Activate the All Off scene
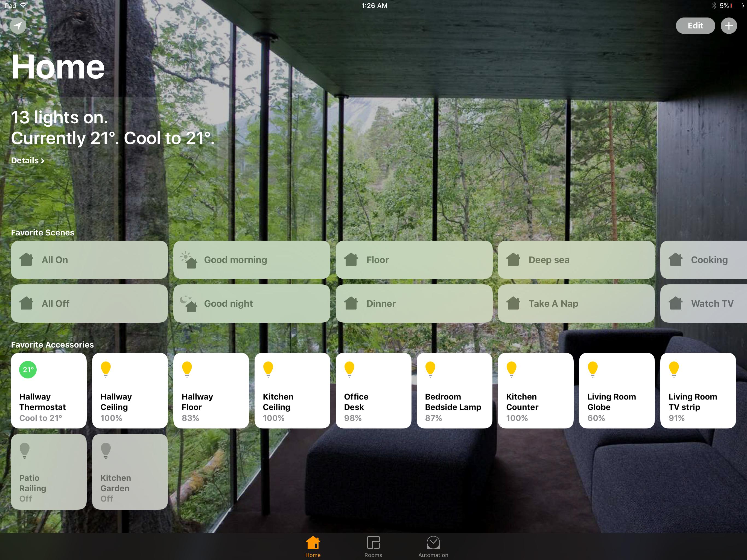The height and width of the screenshot is (560, 747). pyautogui.click(x=89, y=303)
